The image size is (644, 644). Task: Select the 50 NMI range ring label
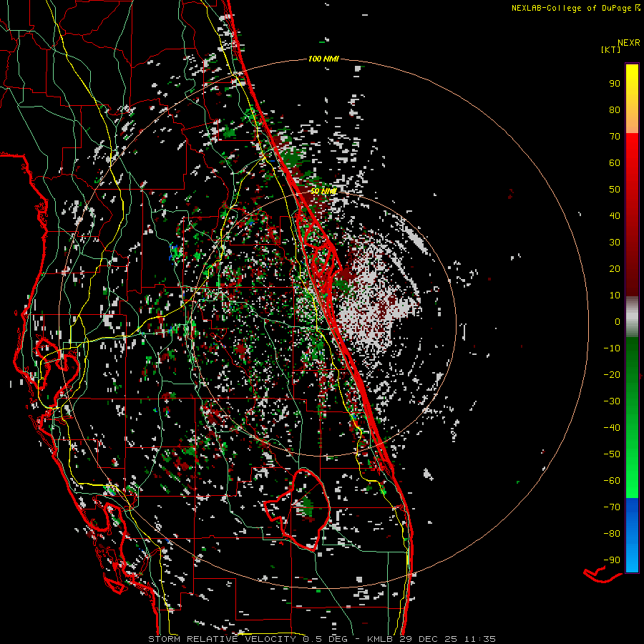(323, 191)
